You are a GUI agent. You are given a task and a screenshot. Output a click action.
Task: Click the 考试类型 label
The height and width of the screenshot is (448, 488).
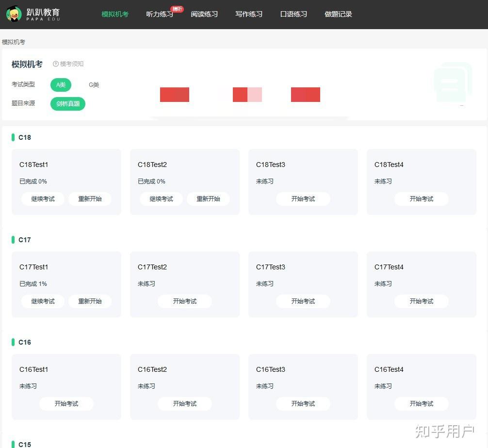[x=23, y=84]
